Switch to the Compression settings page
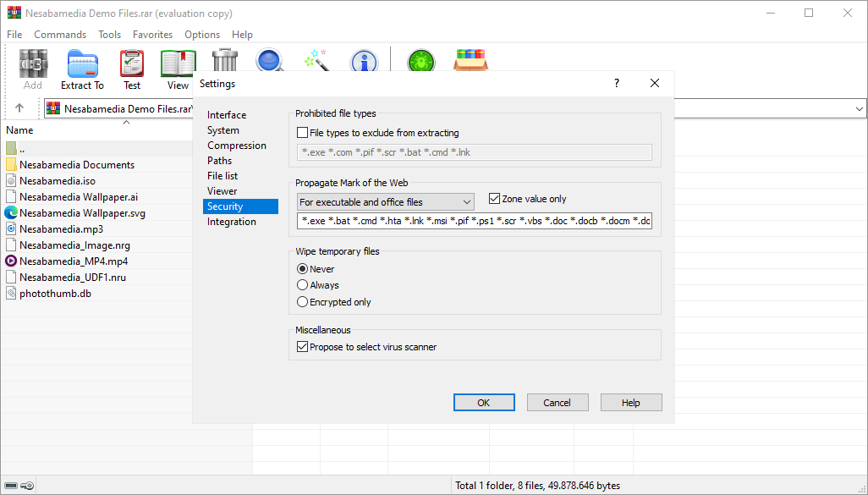The height and width of the screenshot is (495, 868). (237, 146)
